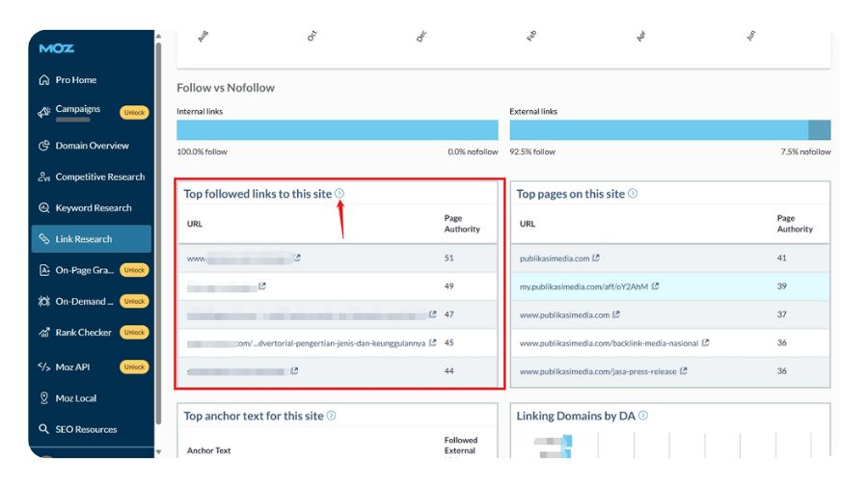This screenshot has height=488, width=868.
Task: Click the On-Page Grader document icon
Action: coord(44,270)
